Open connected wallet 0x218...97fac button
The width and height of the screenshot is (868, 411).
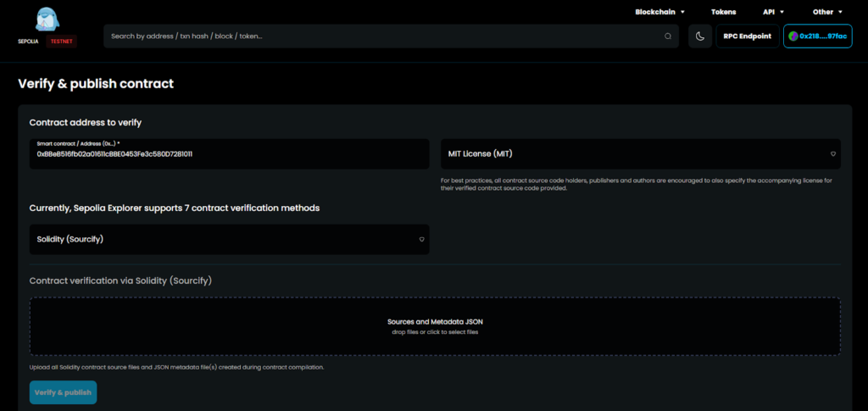click(818, 36)
